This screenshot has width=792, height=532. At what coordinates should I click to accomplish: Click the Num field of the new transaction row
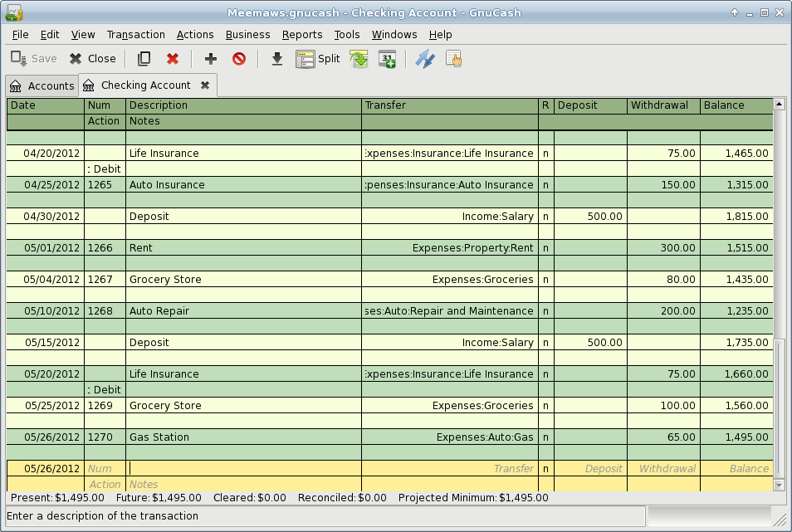[105, 468]
